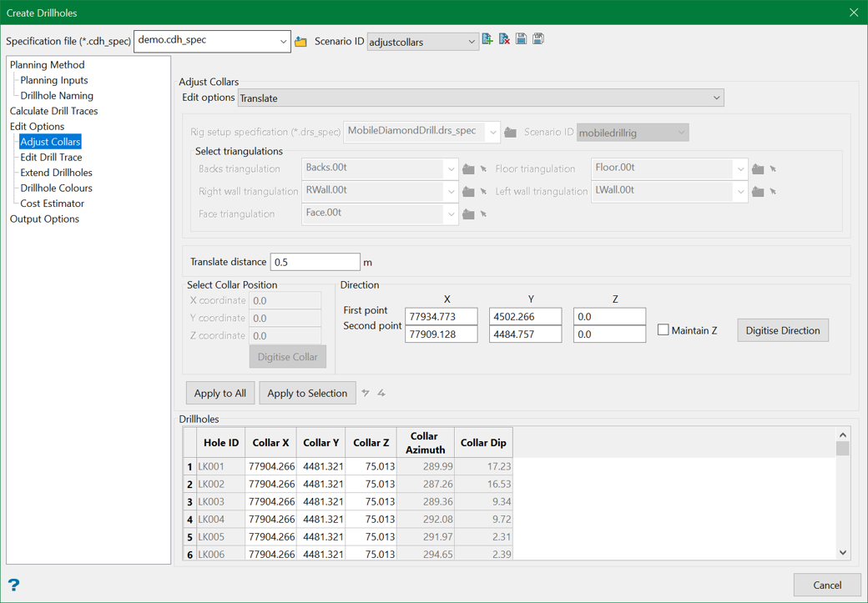The width and height of the screenshot is (868, 603).
Task: Click the delete scenario icon
Action: 504,39
